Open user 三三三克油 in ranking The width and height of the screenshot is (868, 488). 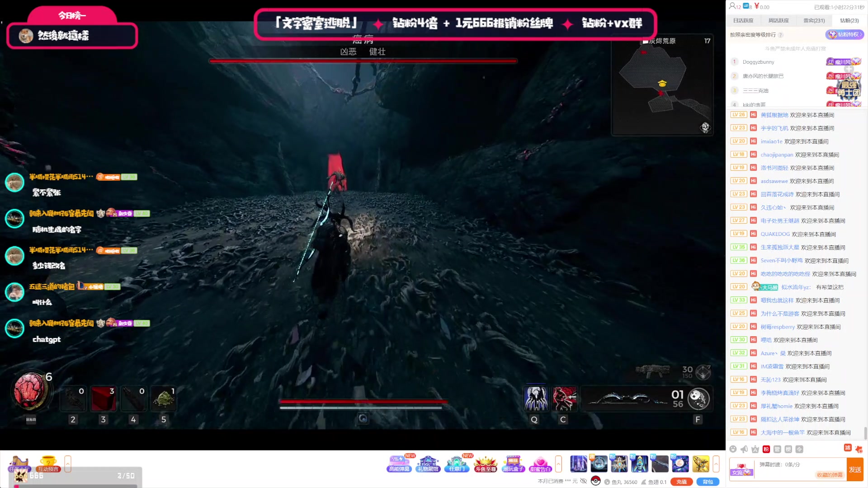pyautogui.click(x=755, y=91)
